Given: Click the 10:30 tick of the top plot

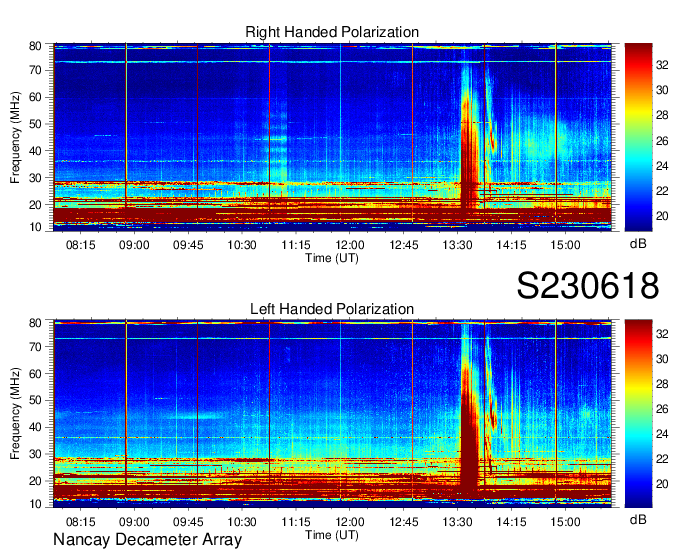Looking at the screenshot, I should pos(242,245).
